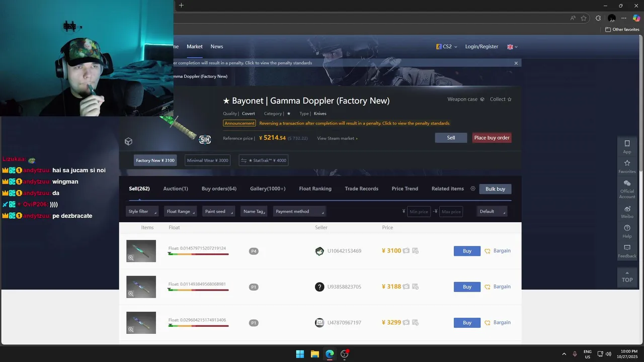Click the Min price input field
Viewport: 644px width, 362px height.
point(419,211)
